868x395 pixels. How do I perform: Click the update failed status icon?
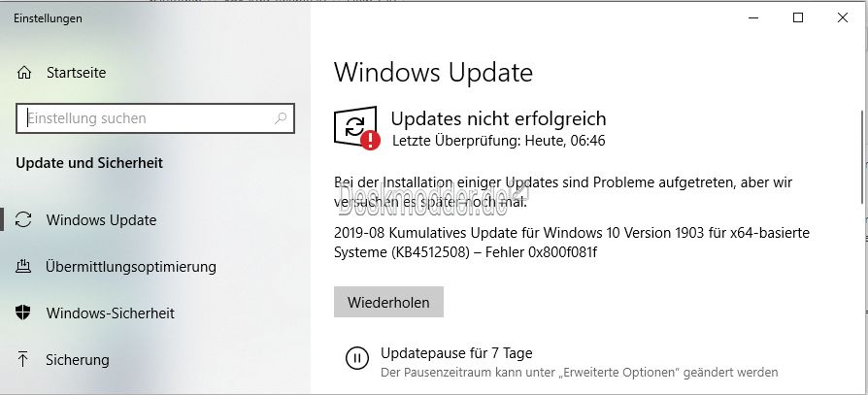(356, 127)
